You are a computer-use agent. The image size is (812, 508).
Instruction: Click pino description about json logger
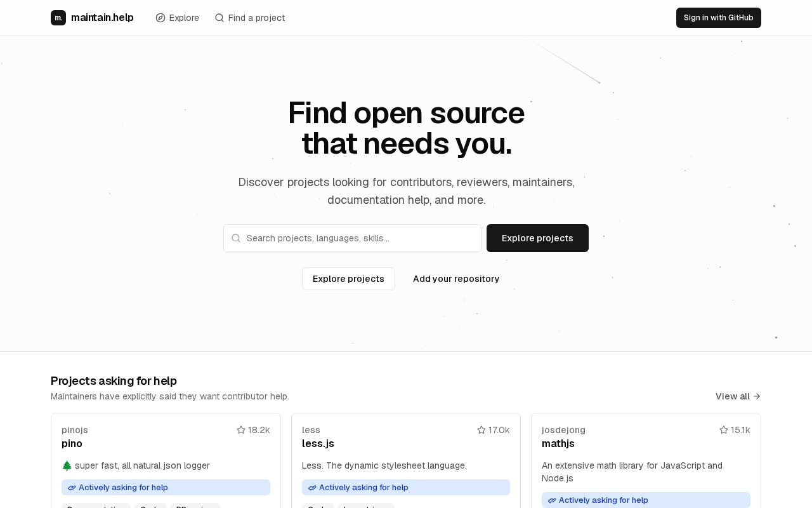pyautogui.click(x=136, y=465)
